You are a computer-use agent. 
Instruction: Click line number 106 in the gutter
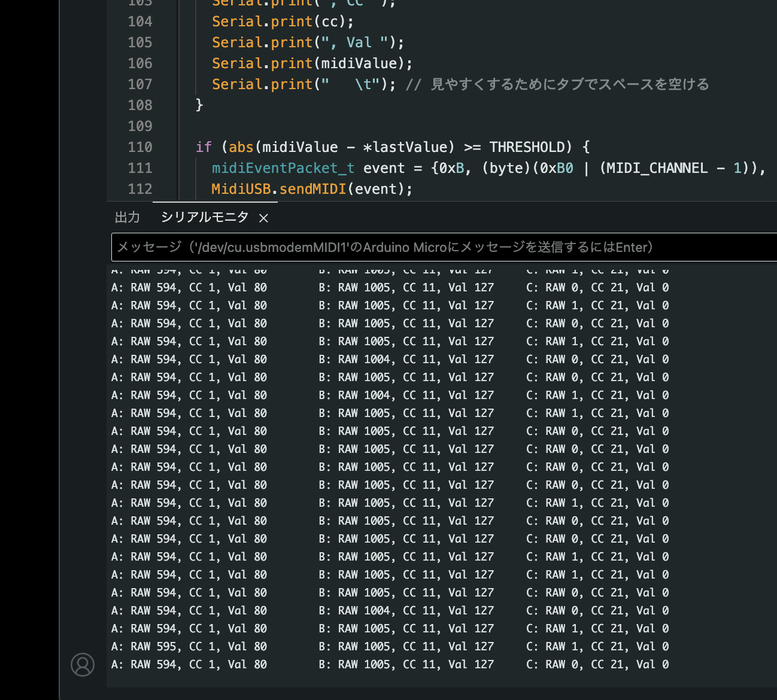click(140, 63)
